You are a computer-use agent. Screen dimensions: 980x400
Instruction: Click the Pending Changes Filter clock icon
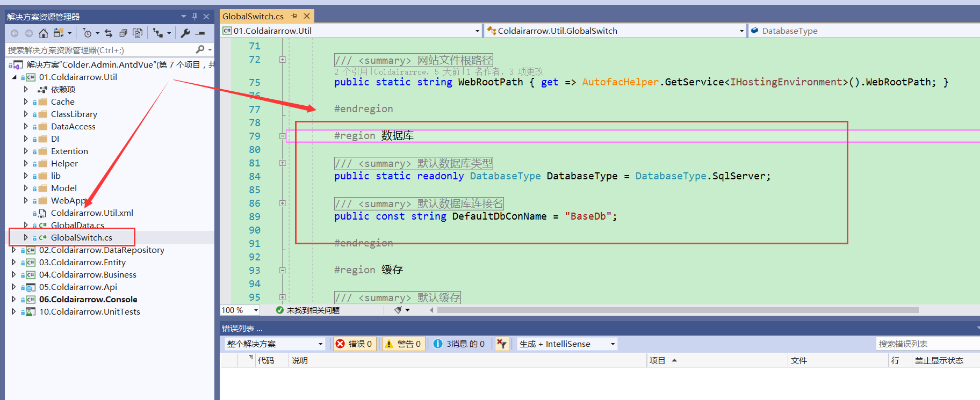(87, 33)
